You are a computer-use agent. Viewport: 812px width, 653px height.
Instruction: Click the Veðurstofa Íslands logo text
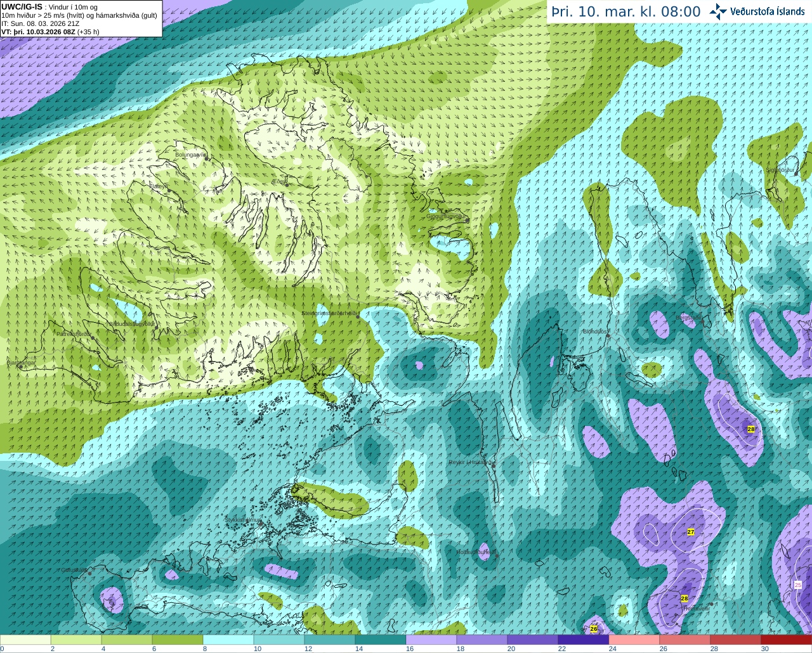tap(768, 11)
